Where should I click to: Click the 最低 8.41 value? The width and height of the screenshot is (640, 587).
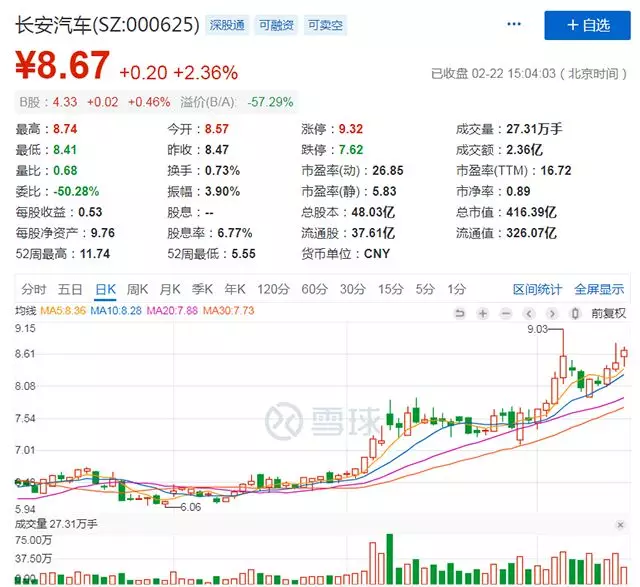[65, 150]
